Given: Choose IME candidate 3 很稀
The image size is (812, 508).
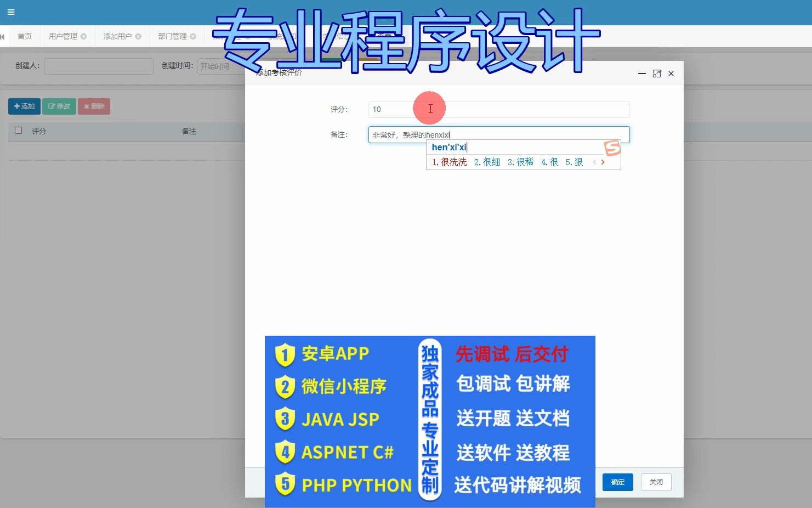Looking at the screenshot, I should click(x=520, y=162).
